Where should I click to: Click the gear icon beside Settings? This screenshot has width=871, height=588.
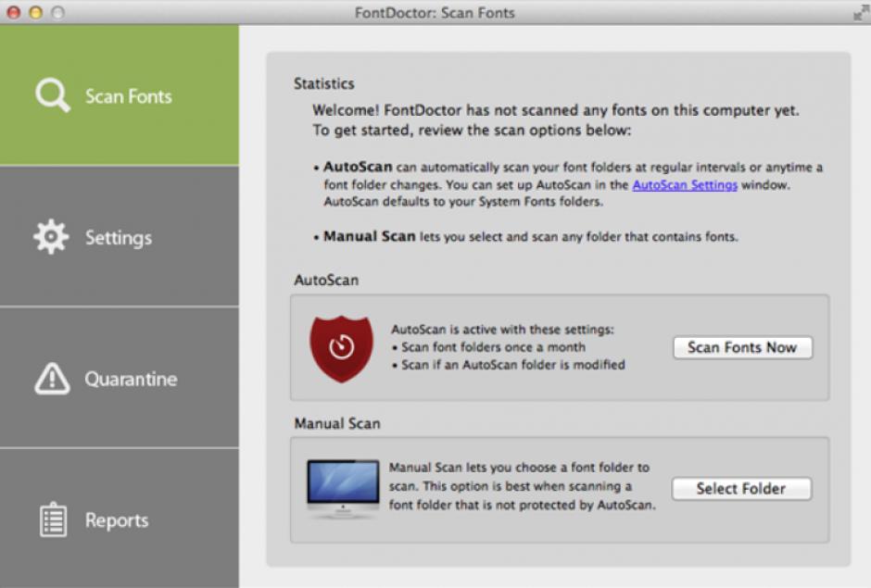click(51, 237)
